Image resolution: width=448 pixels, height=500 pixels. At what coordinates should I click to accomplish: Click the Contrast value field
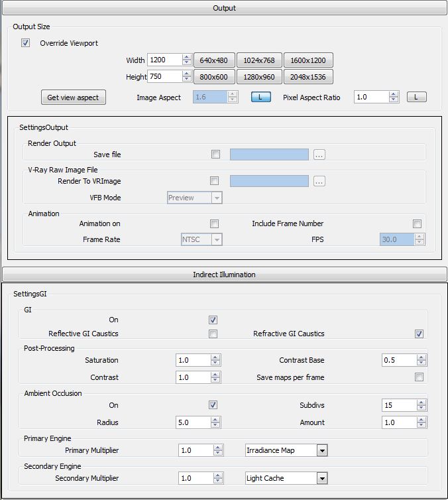pos(193,377)
